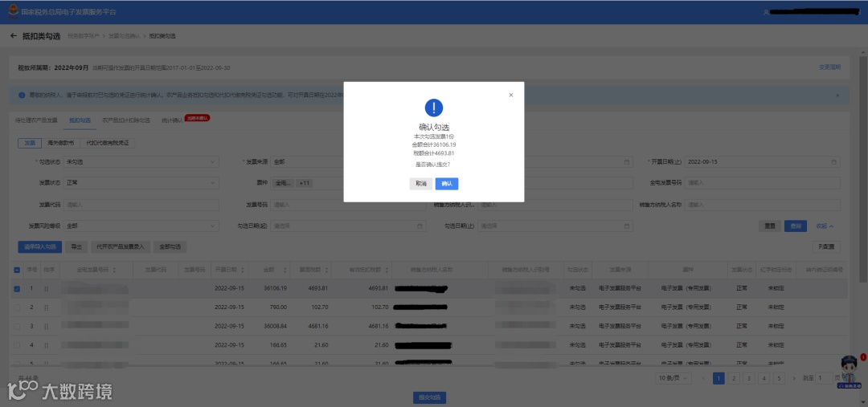Open the 发票风险等级 dropdown
868x407 pixels.
141,226
